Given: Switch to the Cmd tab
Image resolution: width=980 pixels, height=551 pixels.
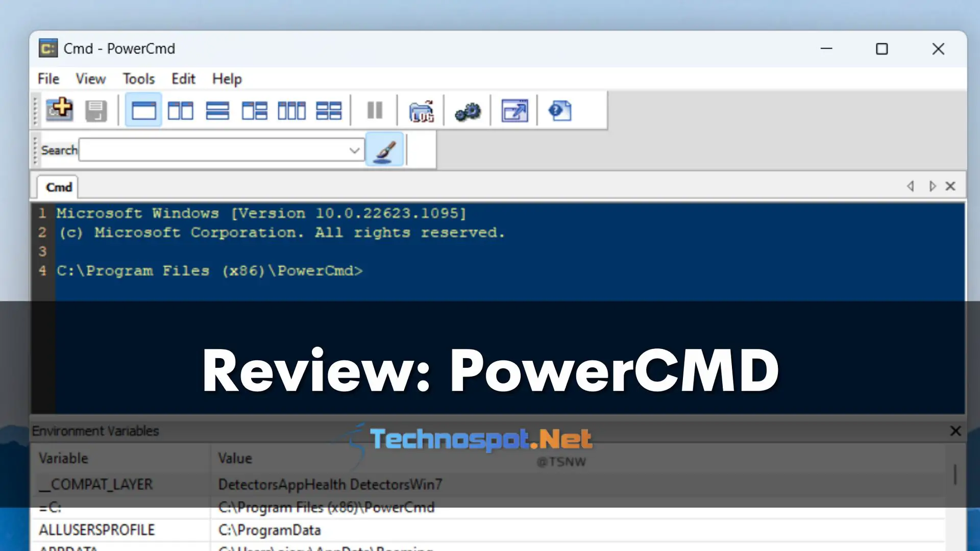Looking at the screenshot, I should click(58, 187).
